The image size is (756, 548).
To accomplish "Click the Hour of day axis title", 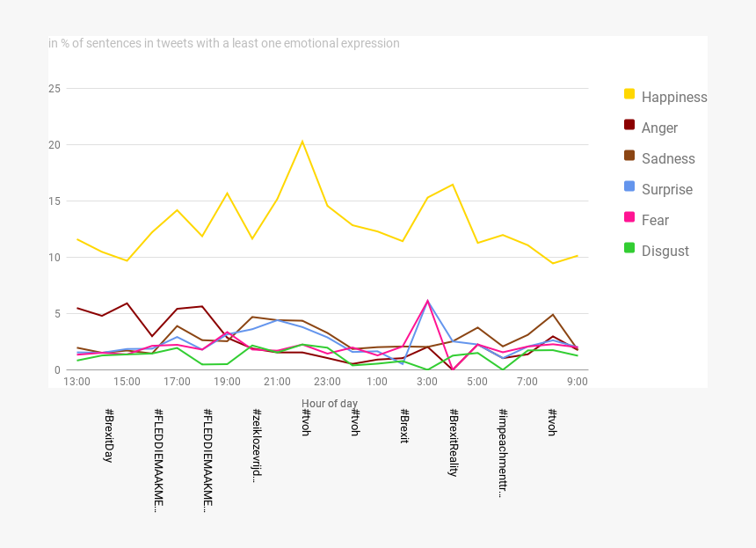I will pyautogui.click(x=330, y=404).
